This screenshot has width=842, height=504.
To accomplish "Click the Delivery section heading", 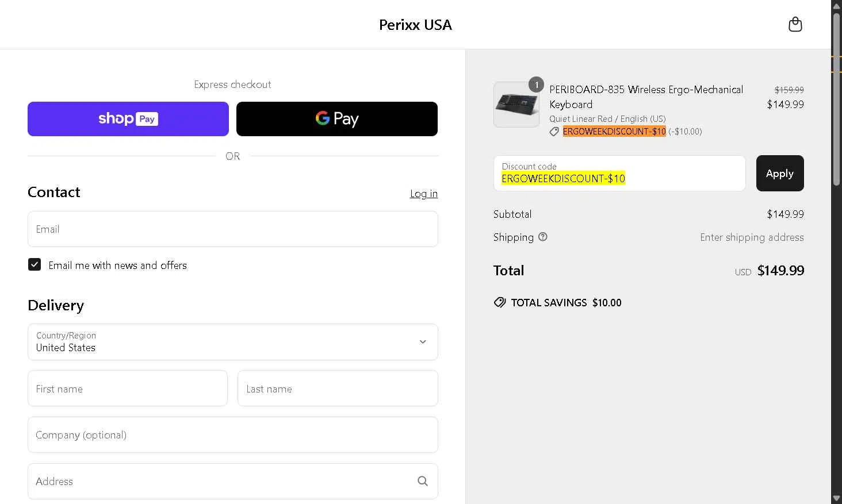I will 56,305.
